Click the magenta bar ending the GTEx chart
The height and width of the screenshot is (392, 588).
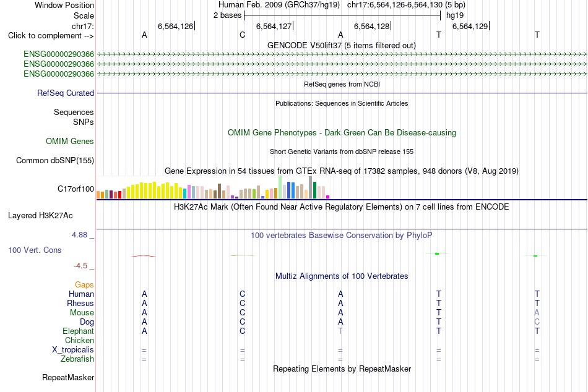328,197
